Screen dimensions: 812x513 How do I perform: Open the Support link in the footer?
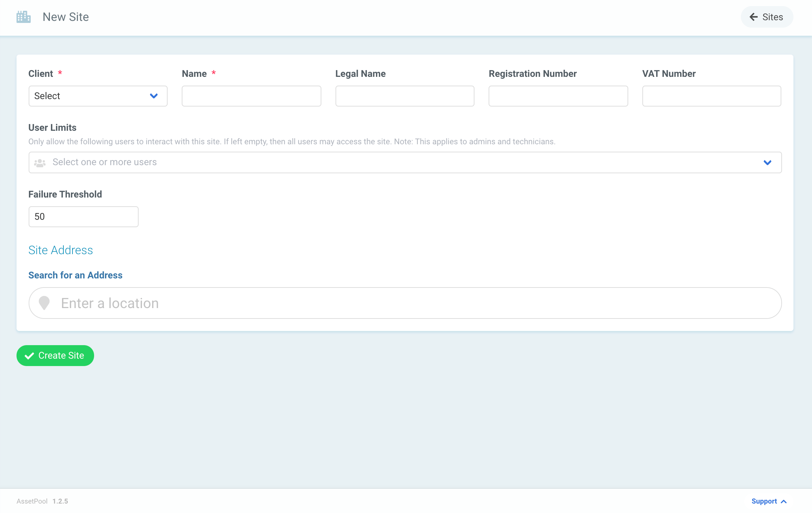point(764,501)
